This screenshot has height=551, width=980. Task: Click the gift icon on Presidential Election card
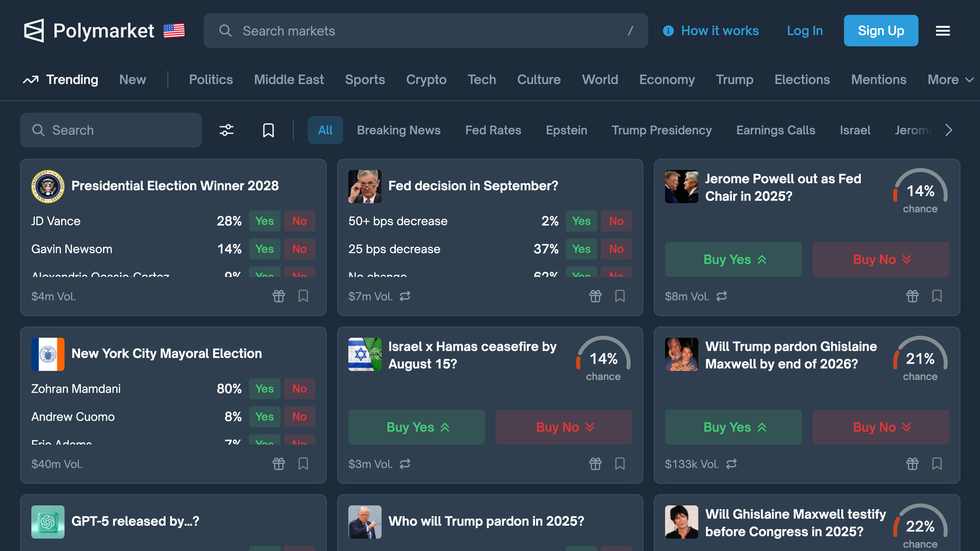pyautogui.click(x=279, y=296)
